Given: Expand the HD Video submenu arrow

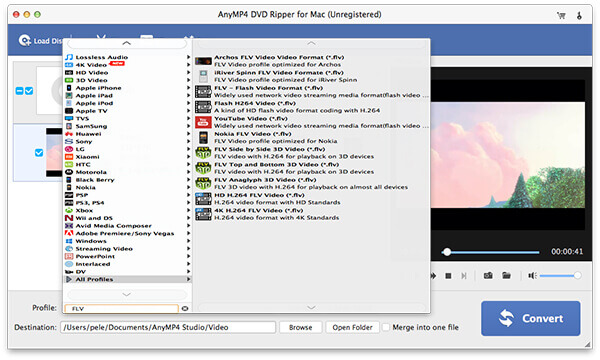Looking at the screenshot, I should (188, 72).
